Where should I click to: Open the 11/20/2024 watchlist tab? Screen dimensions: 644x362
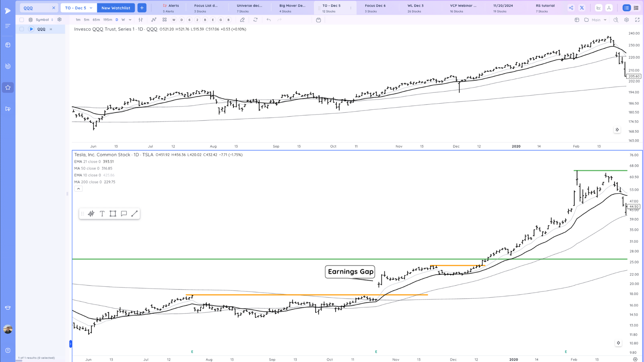click(503, 8)
